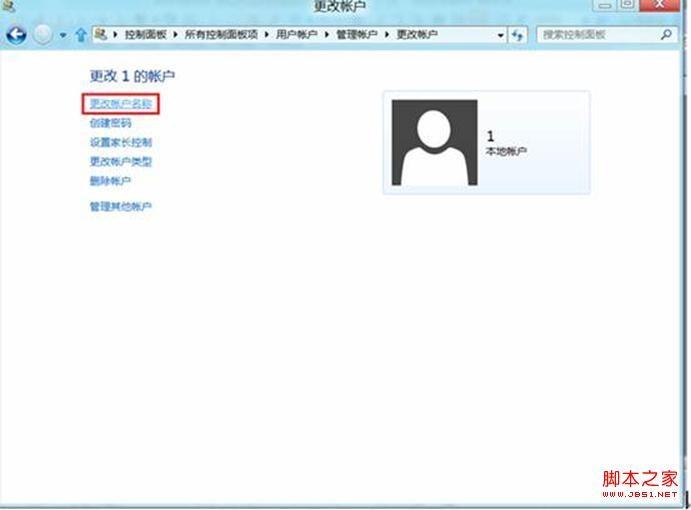Open the recent locations dropdown arrow
Viewport: 691px width, 510px height.
pos(63,35)
